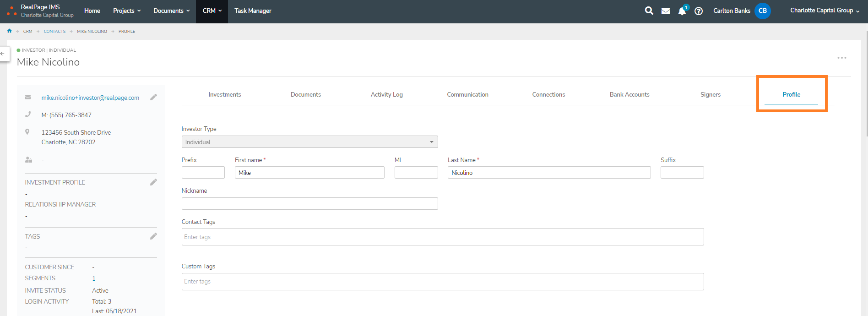
Task: Click the related contacts people icon
Action: [x=28, y=160]
